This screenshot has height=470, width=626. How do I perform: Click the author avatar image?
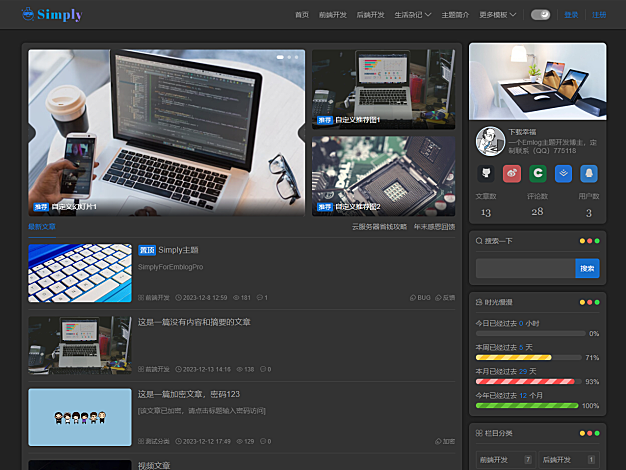click(x=489, y=141)
